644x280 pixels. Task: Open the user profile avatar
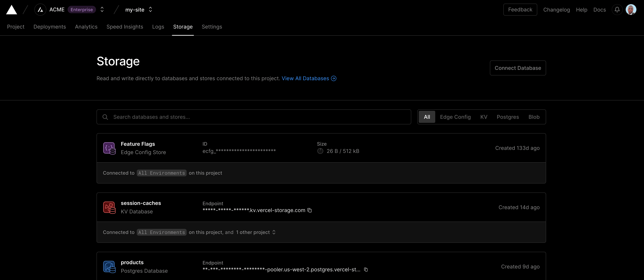tap(631, 10)
